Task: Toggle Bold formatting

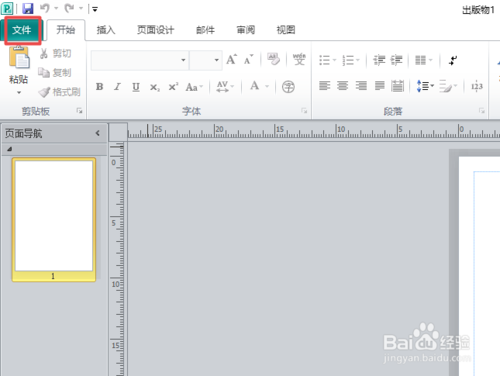Action: coord(99,87)
